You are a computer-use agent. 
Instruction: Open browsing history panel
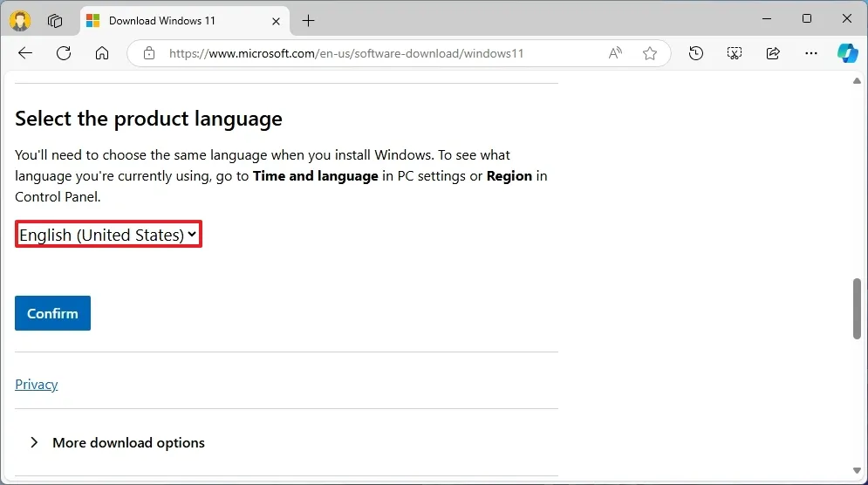tap(695, 53)
